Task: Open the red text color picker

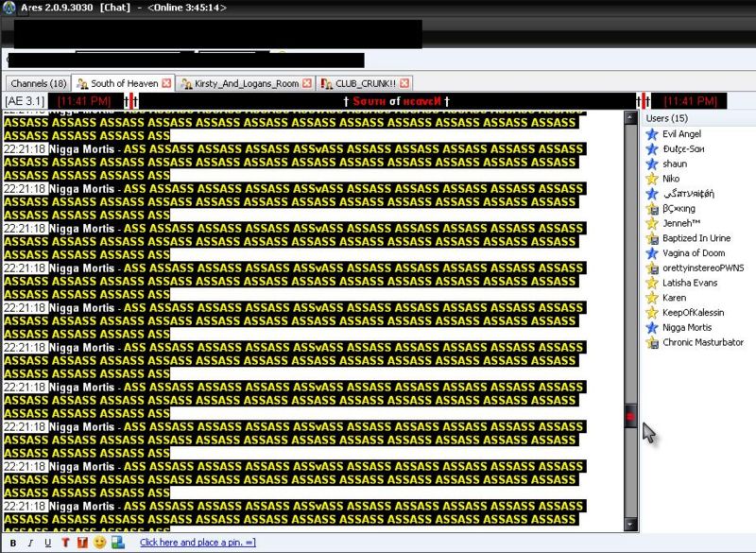Action: click(64, 543)
